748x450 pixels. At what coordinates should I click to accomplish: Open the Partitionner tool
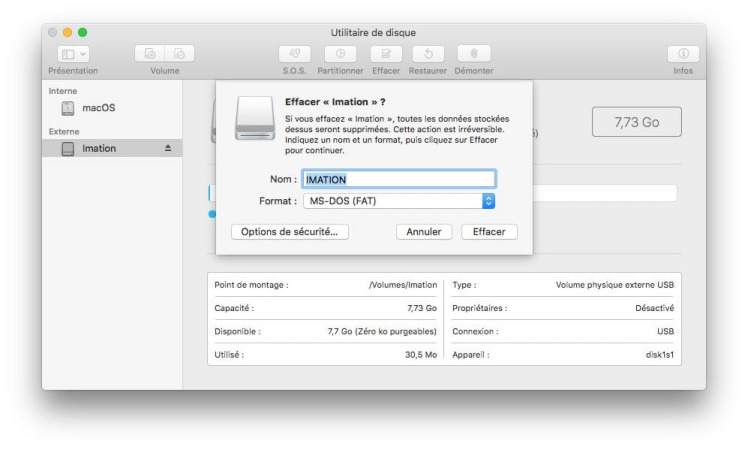tap(340, 53)
